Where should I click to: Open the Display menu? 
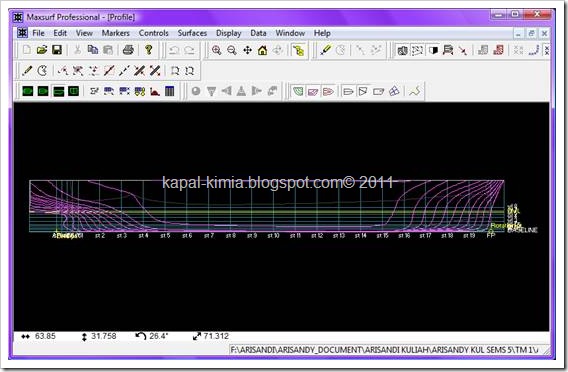tap(229, 33)
